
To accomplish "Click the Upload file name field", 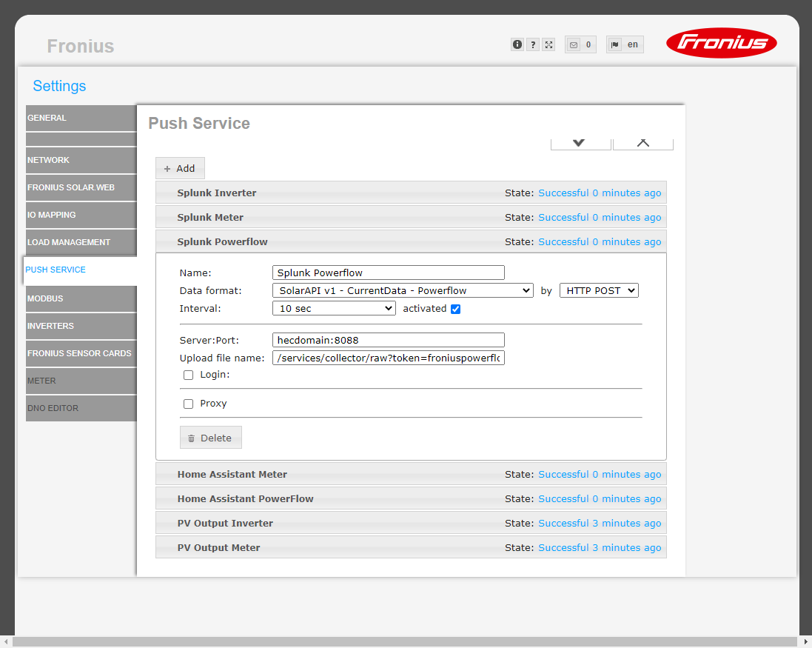I will click(x=389, y=358).
